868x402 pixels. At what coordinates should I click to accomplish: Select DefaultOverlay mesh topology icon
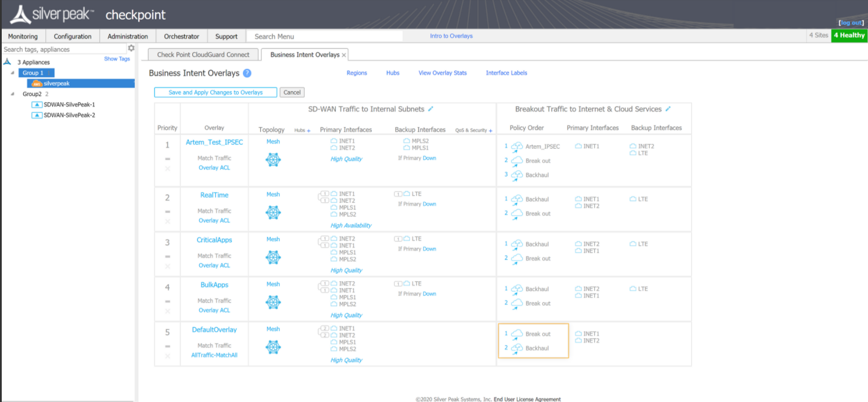(273, 347)
